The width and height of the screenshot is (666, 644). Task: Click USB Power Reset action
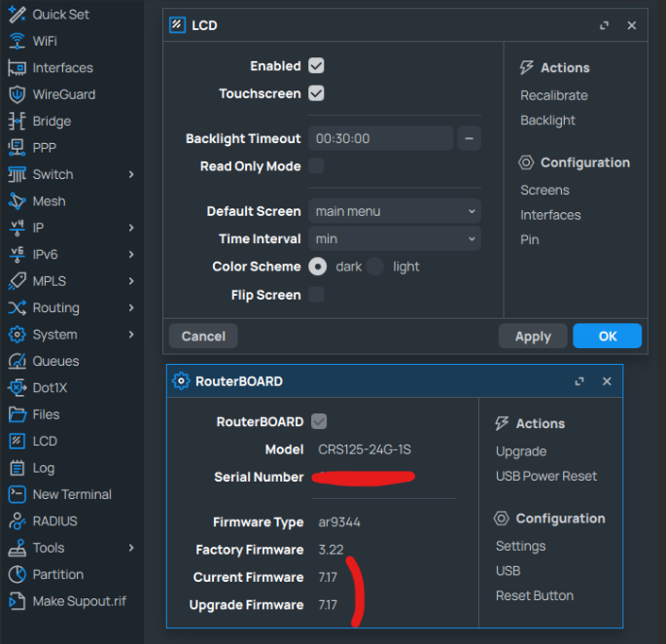click(546, 476)
